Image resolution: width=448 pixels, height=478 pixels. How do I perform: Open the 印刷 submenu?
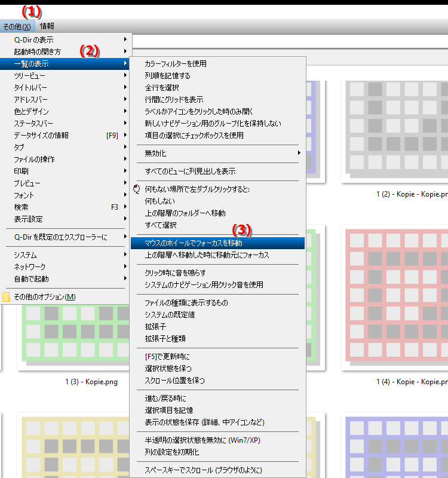[x=66, y=171]
